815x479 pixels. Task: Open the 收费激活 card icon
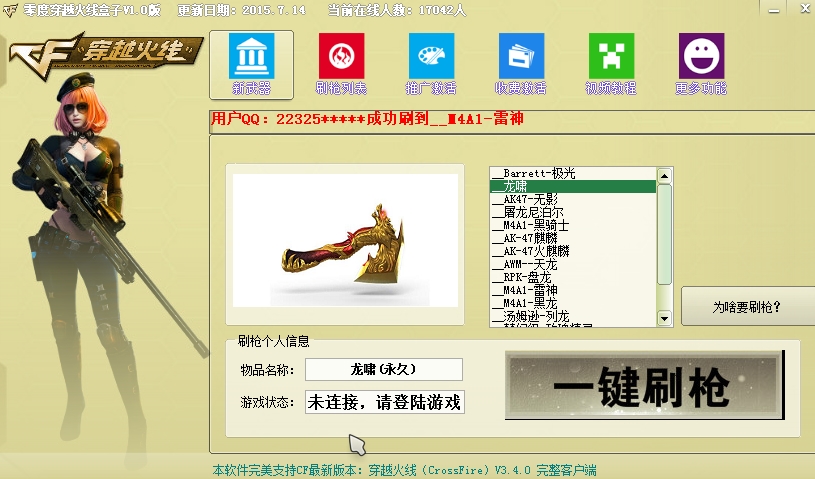(x=521, y=64)
